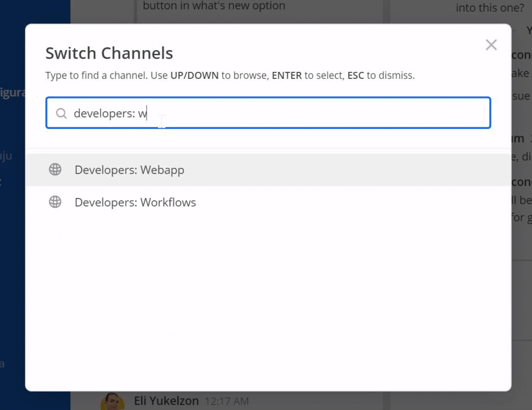Click the bold ESC hint text
Image resolution: width=532 pixels, height=410 pixels.
coord(355,76)
